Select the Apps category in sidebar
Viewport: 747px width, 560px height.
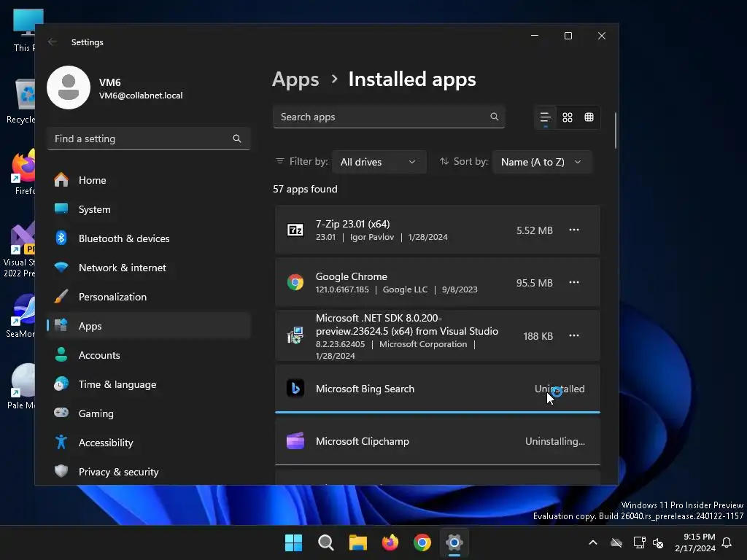(149, 326)
